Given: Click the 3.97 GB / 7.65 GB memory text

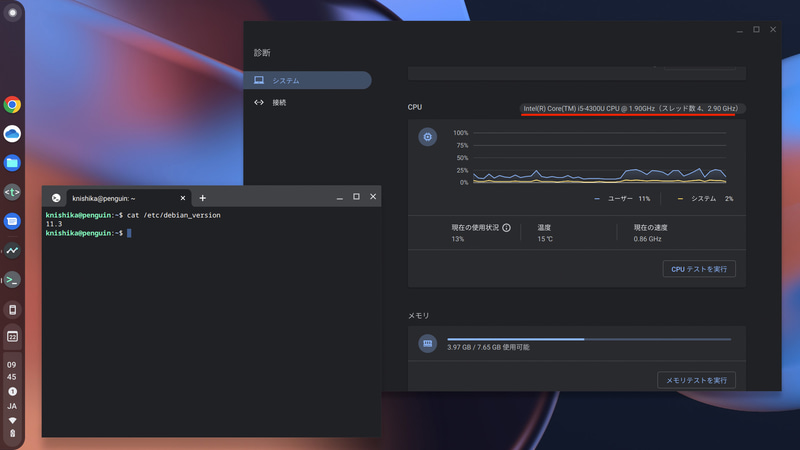Looking at the screenshot, I should click(x=488, y=347).
